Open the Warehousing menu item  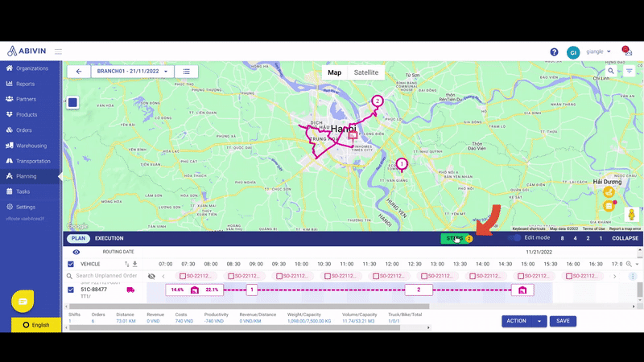31,146
